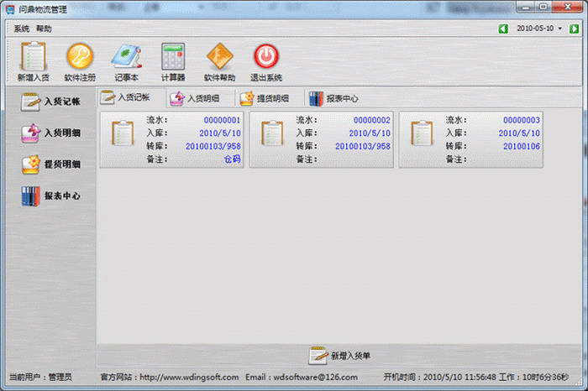Launch the 记事本 notepad icon
The height and width of the screenshot is (391, 588).
point(126,61)
